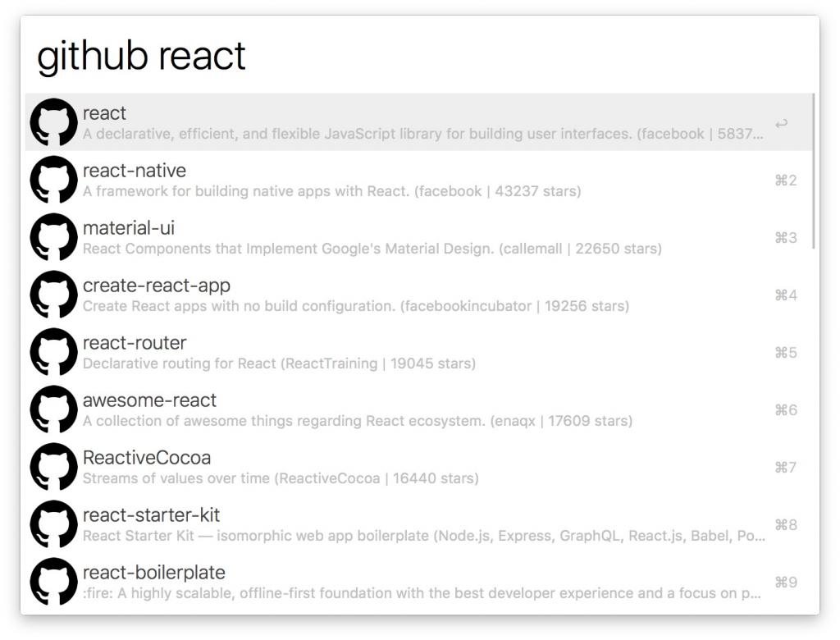
Task: Click the ⌘9 shortcut for react-boilerplate
Action: click(x=785, y=583)
